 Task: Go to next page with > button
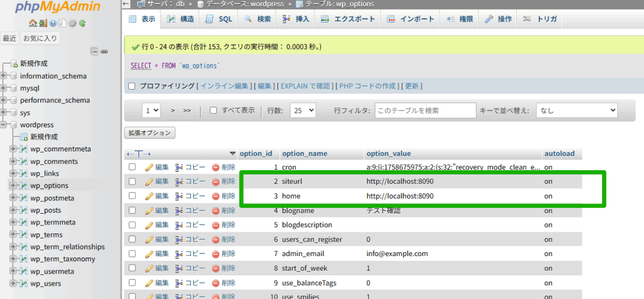(x=173, y=111)
